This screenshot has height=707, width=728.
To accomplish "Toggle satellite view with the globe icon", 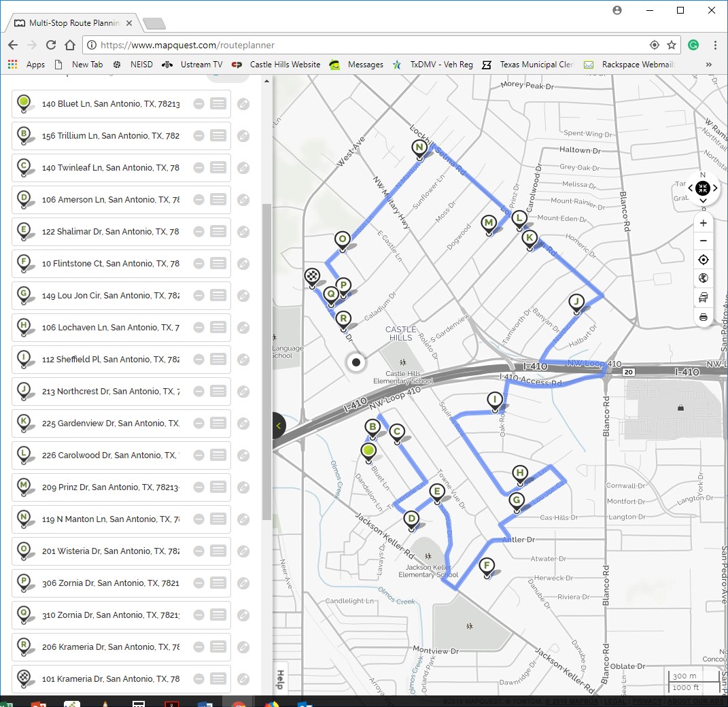I will (x=703, y=278).
